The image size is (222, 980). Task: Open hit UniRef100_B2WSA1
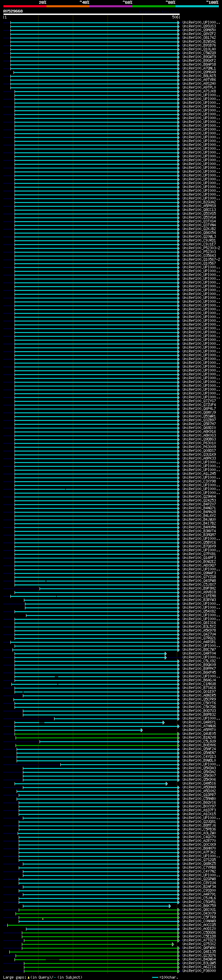click(199, 41)
